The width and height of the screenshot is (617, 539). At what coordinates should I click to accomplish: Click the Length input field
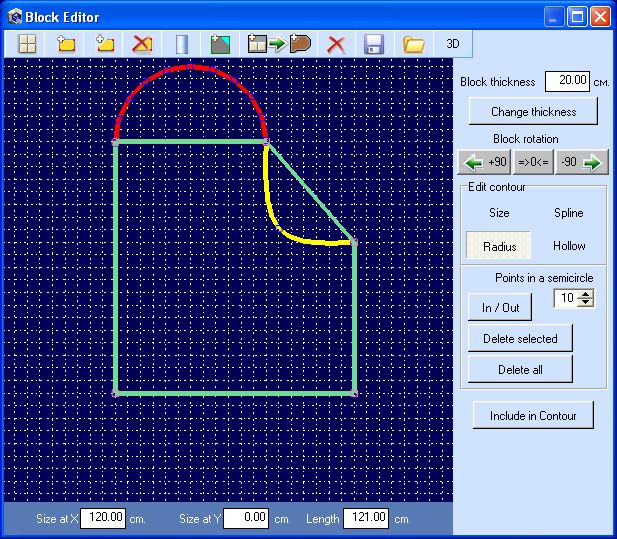366,518
